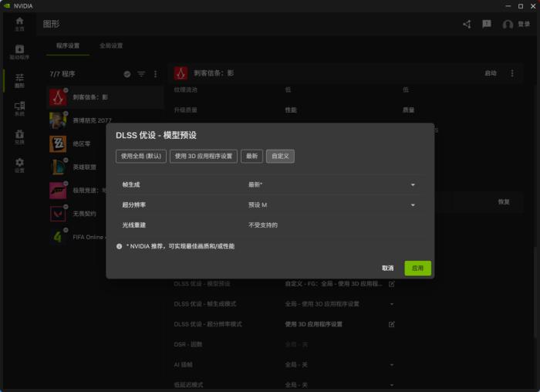Screen dimensions: 540x392
Task: Expand the 帧生成 dropdown in the dialog
Action: (x=413, y=185)
